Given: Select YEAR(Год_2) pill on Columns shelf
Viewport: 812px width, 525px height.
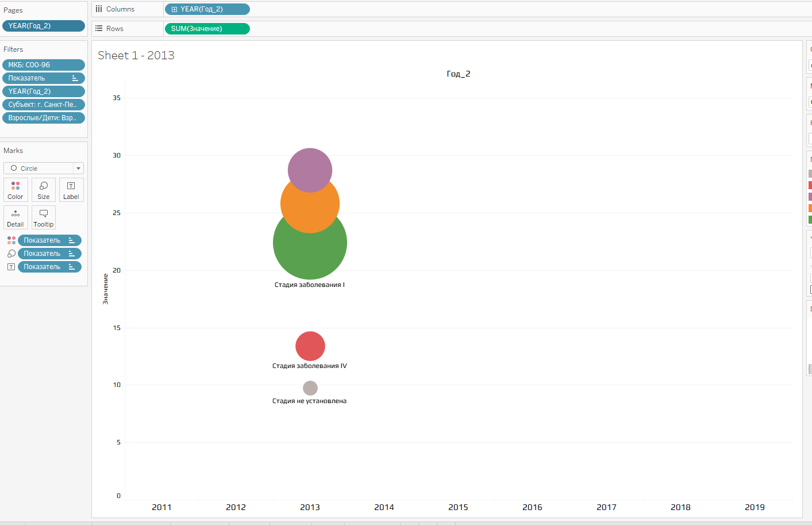Looking at the screenshot, I should (207, 9).
